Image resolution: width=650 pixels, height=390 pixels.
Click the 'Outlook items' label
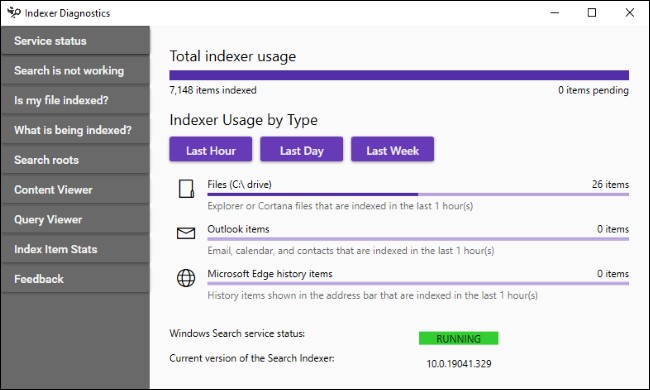(238, 229)
